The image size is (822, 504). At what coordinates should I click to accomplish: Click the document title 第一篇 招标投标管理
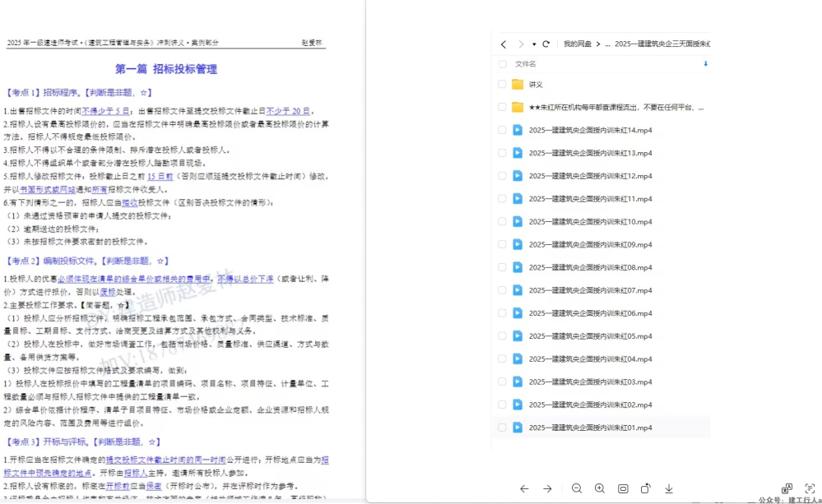coord(165,69)
